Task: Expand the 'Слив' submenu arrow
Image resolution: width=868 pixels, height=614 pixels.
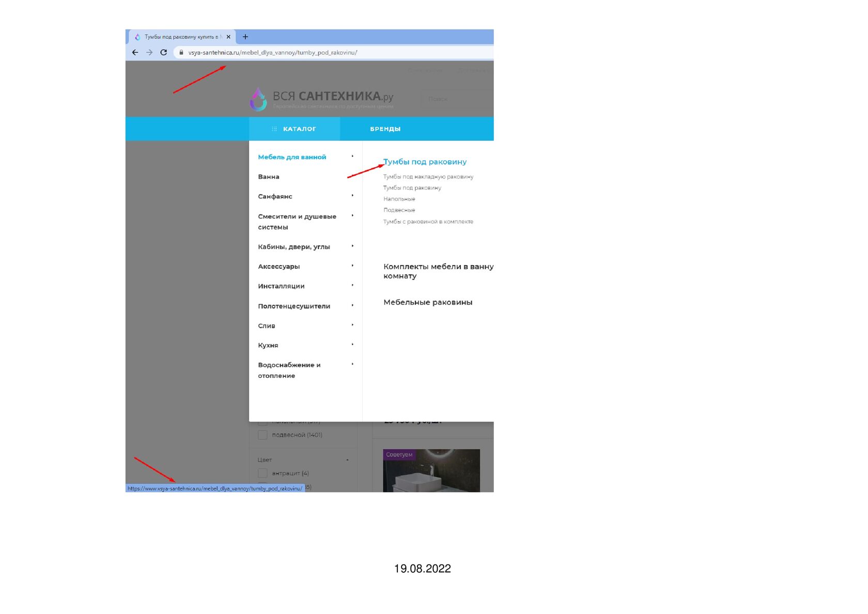Action: click(x=352, y=325)
